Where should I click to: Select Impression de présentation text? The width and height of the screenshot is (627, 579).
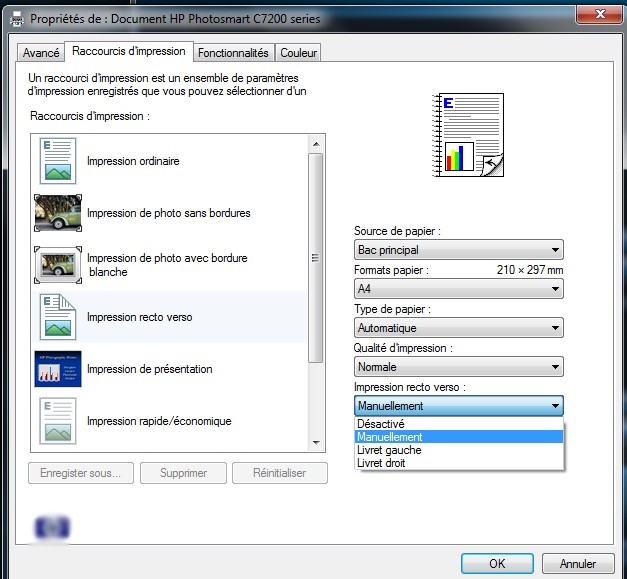click(x=150, y=369)
